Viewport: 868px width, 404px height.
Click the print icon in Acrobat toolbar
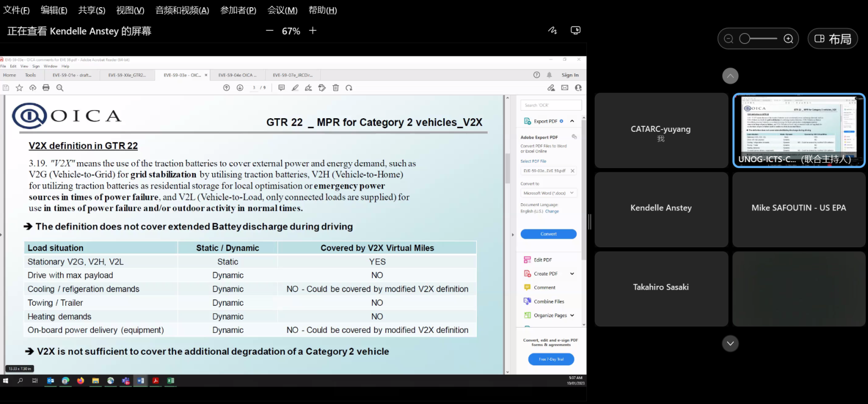click(x=46, y=88)
